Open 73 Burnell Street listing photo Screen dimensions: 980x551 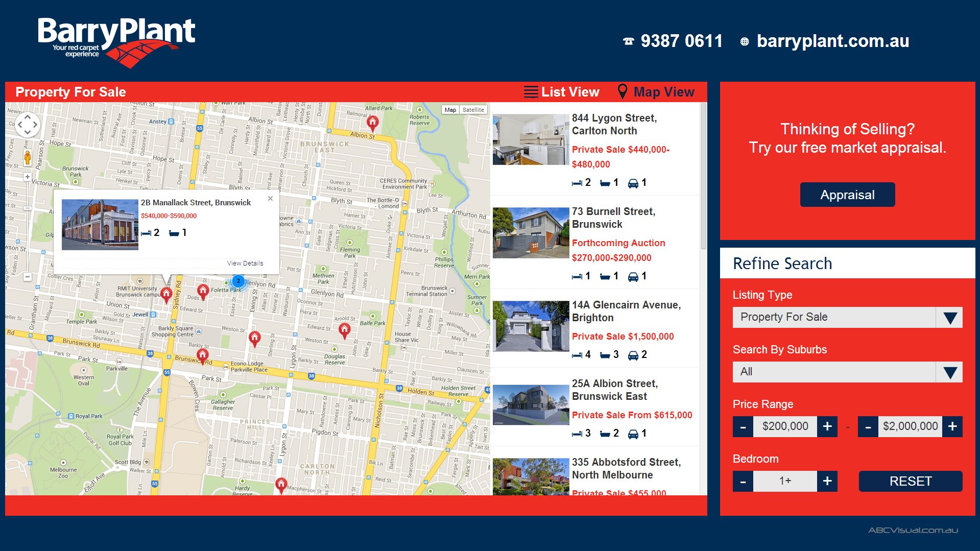(x=531, y=233)
